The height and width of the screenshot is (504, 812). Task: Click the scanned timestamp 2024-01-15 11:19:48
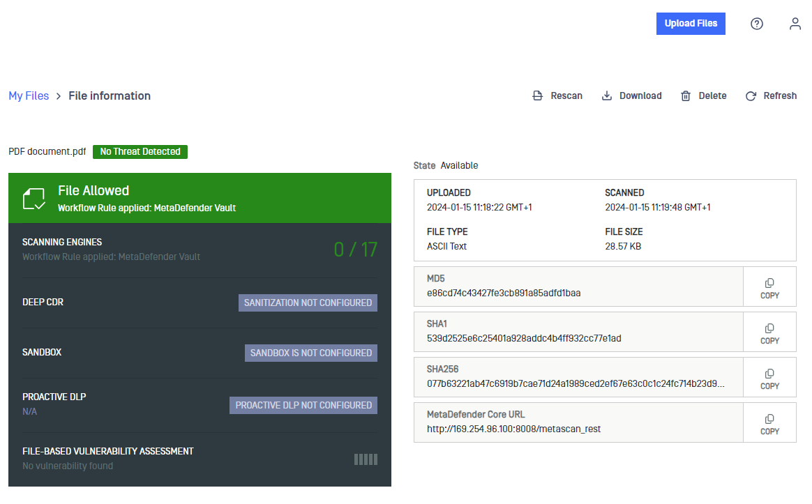[657, 208]
